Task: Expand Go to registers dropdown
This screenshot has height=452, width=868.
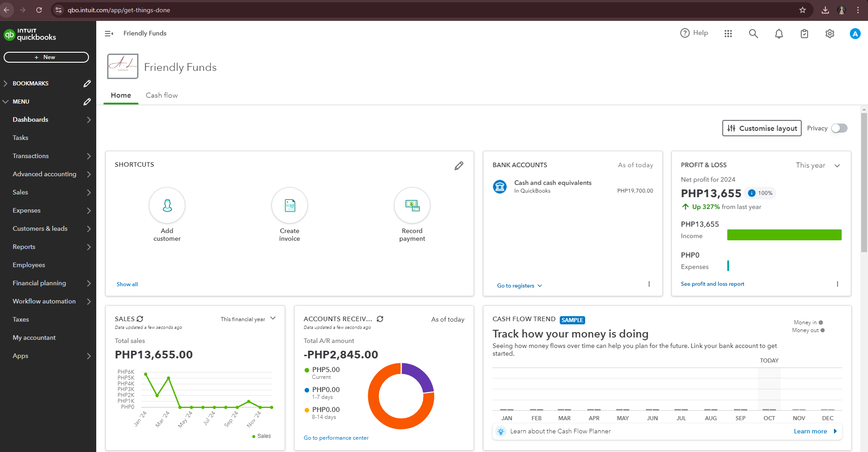Action: (519, 286)
